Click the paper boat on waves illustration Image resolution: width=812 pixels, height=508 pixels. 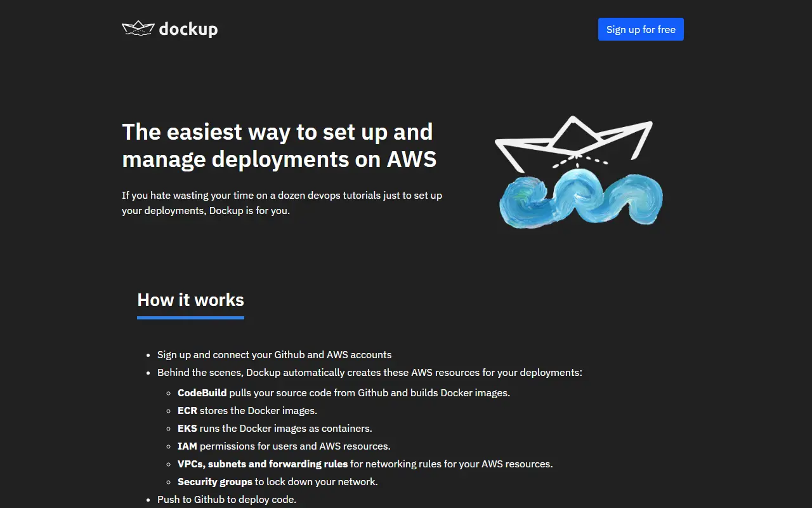579,171
